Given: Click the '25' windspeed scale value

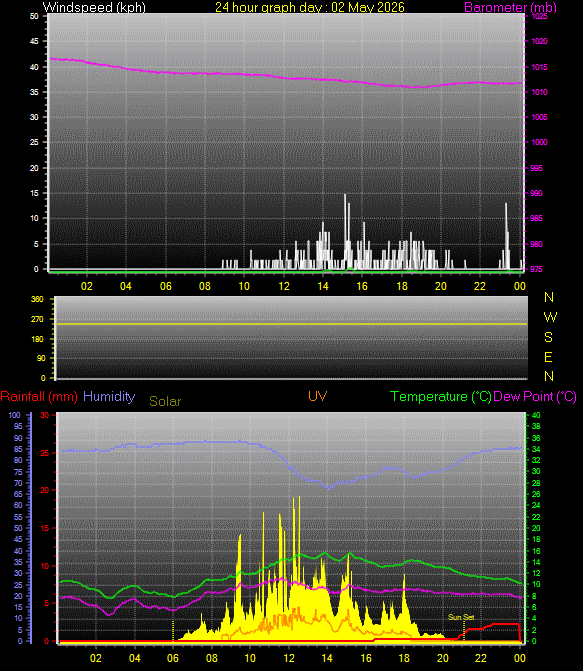Looking at the screenshot, I should [34, 142].
